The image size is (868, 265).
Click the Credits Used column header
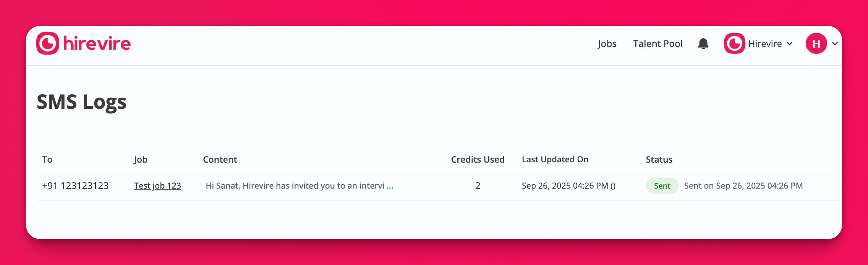(x=478, y=160)
